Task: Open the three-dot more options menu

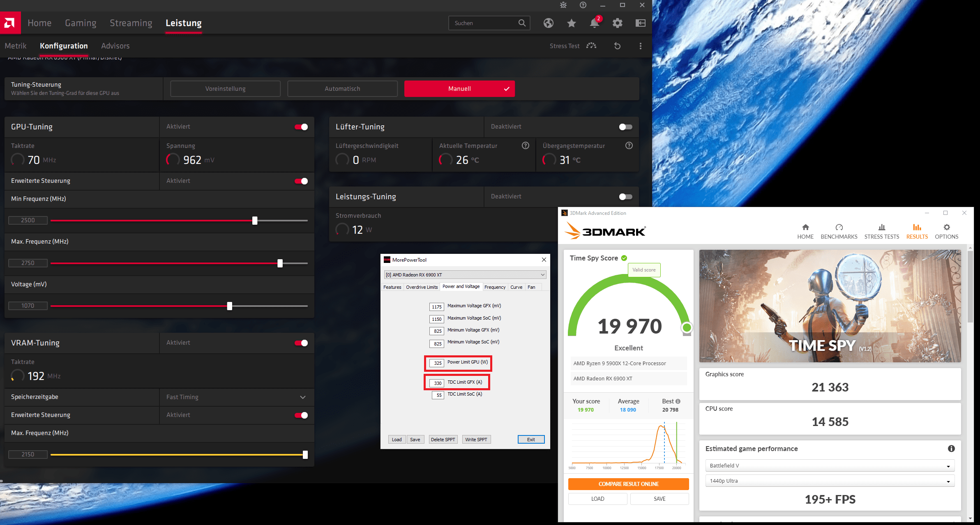Action: click(640, 46)
